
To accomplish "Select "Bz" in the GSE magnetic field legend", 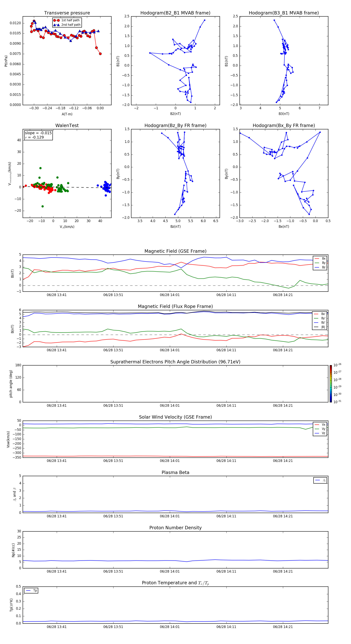I will [x=320, y=267].
